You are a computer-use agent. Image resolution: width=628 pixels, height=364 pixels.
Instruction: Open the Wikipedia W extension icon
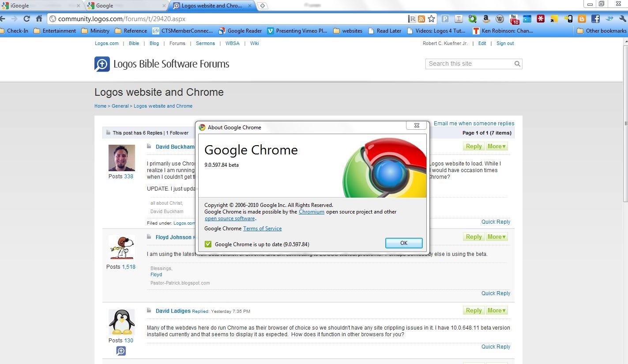(500, 19)
